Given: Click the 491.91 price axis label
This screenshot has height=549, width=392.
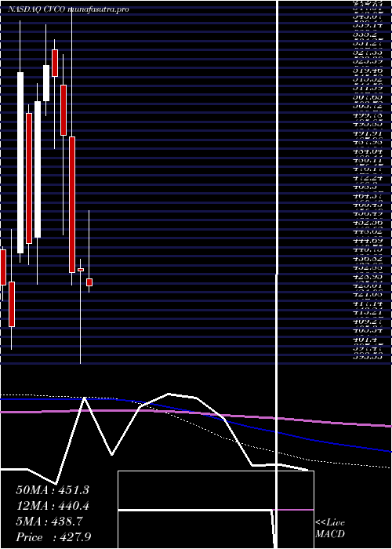Looking at the screenshot, I should point(367,133).
